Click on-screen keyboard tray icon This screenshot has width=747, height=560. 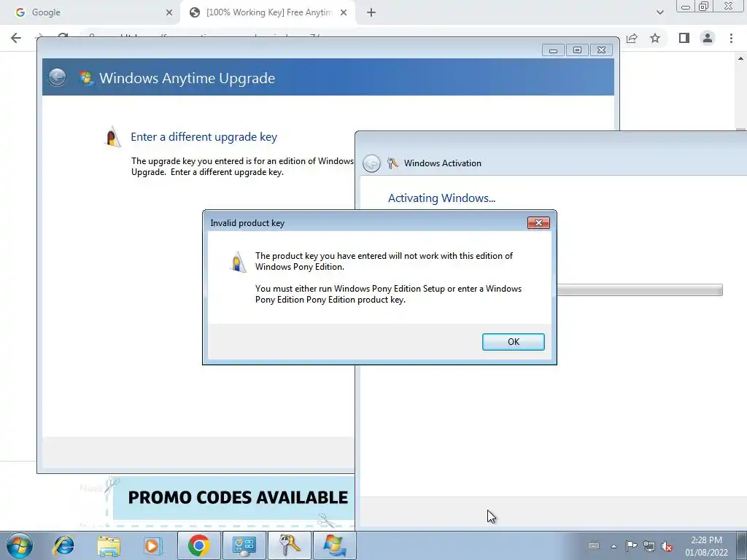click(594, 545)
